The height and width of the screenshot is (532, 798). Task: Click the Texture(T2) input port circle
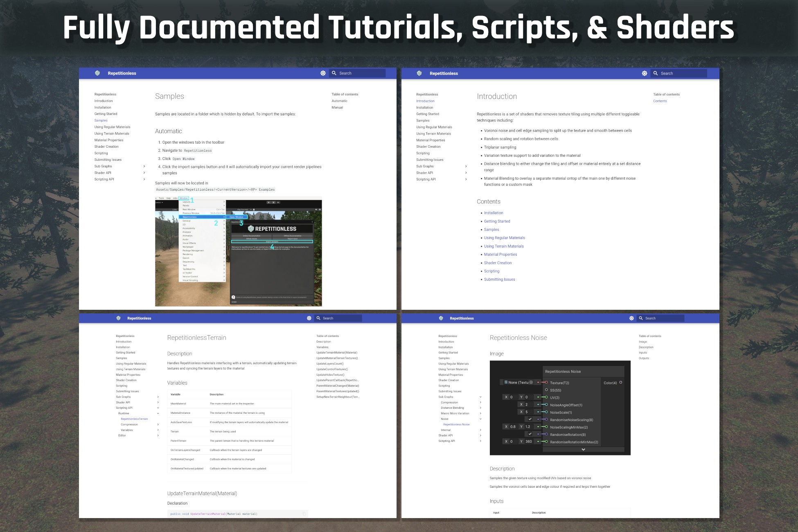coord(546,382)
